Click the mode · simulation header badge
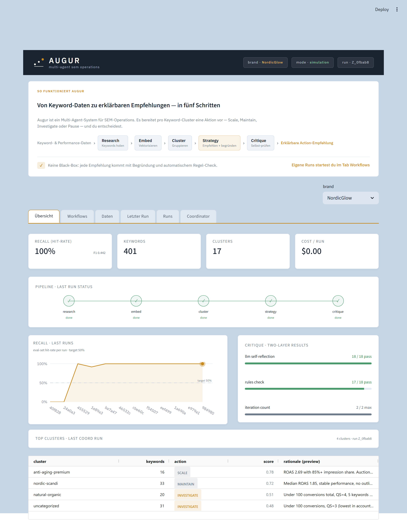This screenshot has width=407, height=532. (312, 62)
